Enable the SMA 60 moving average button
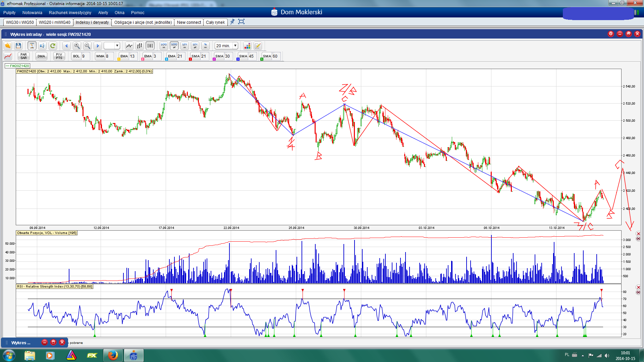644x362 pixels. point(267,56)
